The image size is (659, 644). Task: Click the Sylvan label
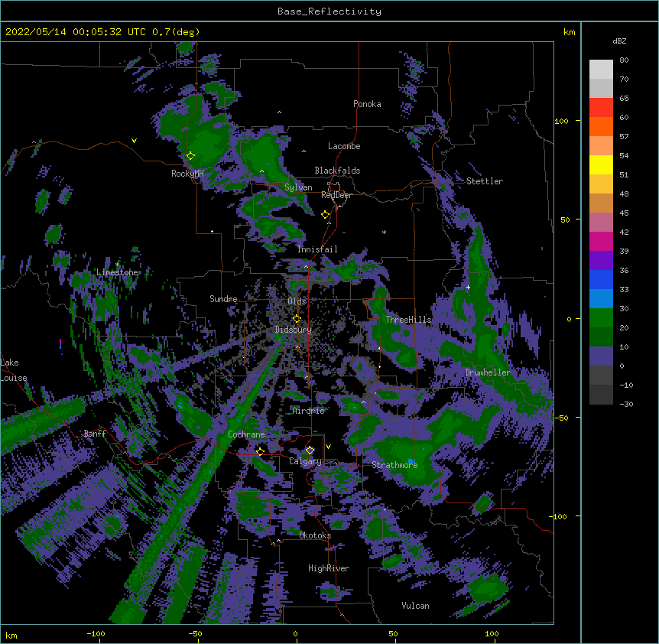[x=298, y=187]
